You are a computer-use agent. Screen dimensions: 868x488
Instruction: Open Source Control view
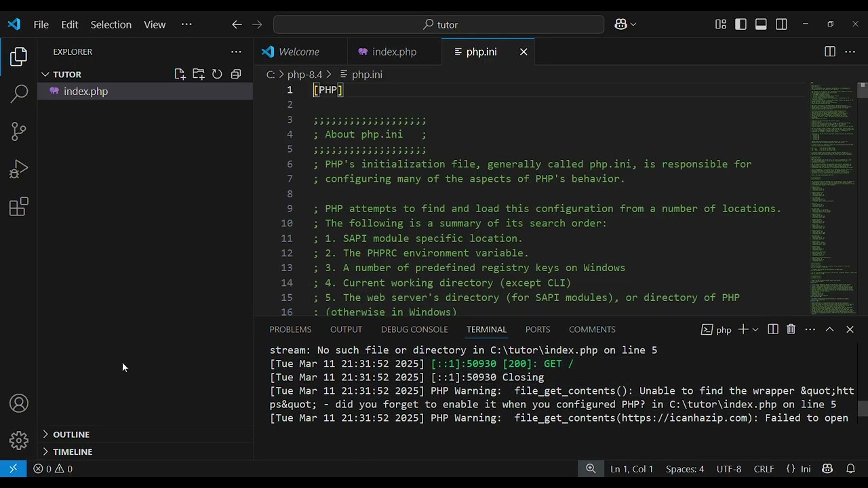point(19,131)
